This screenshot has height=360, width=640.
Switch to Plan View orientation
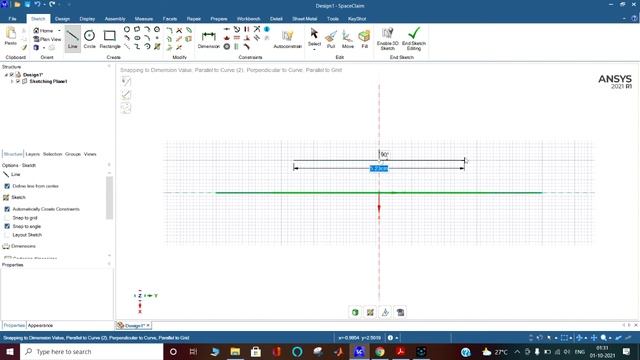point(47,39)
